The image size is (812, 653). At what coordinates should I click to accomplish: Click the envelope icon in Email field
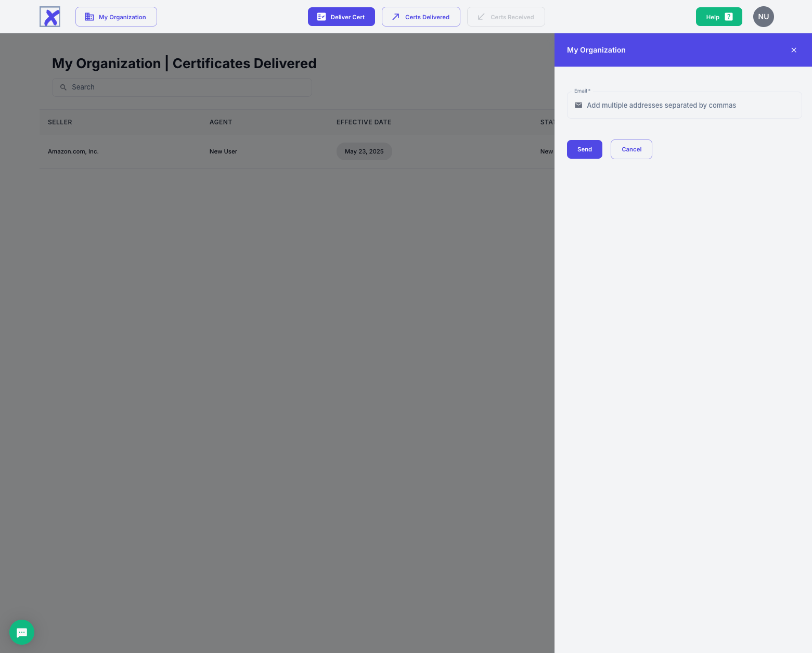click(578, 105)
